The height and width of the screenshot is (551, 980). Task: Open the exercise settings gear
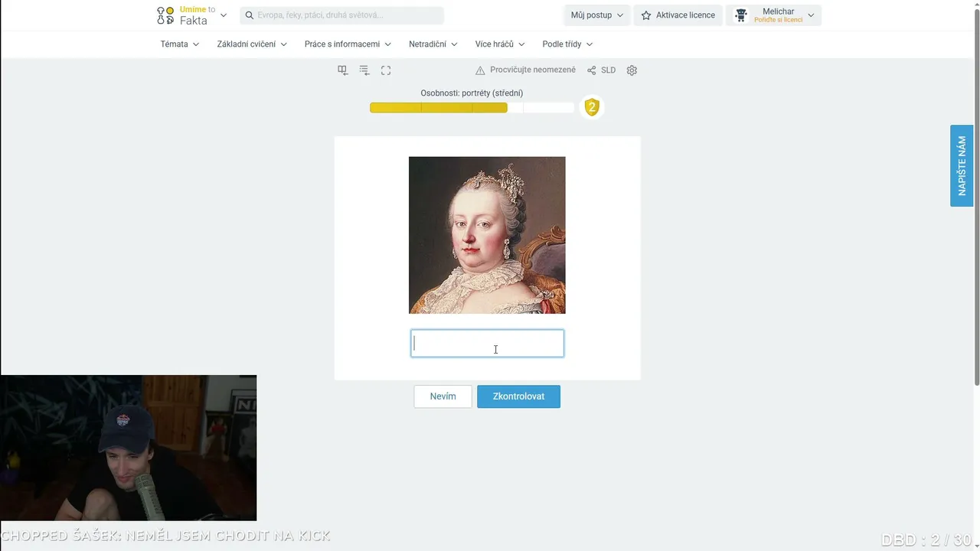point(632,70)
